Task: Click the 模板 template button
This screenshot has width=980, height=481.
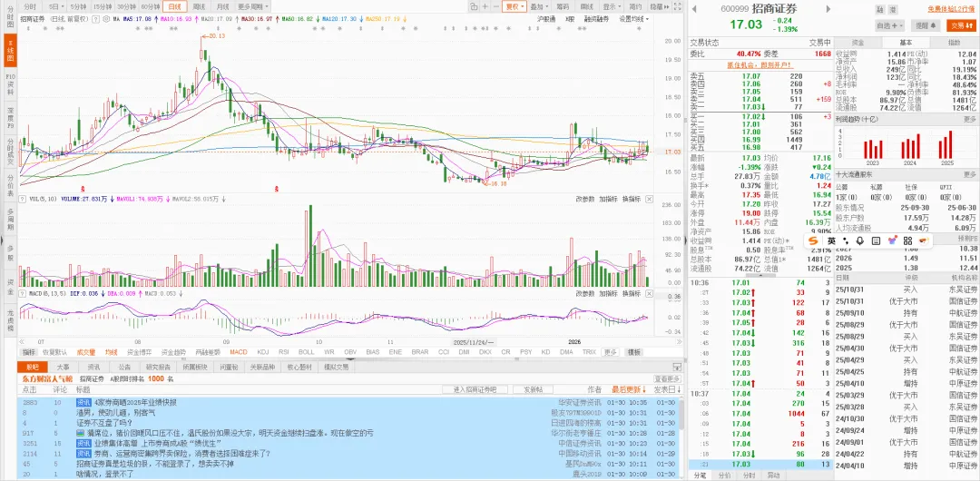Action: (x=633, y=352)
